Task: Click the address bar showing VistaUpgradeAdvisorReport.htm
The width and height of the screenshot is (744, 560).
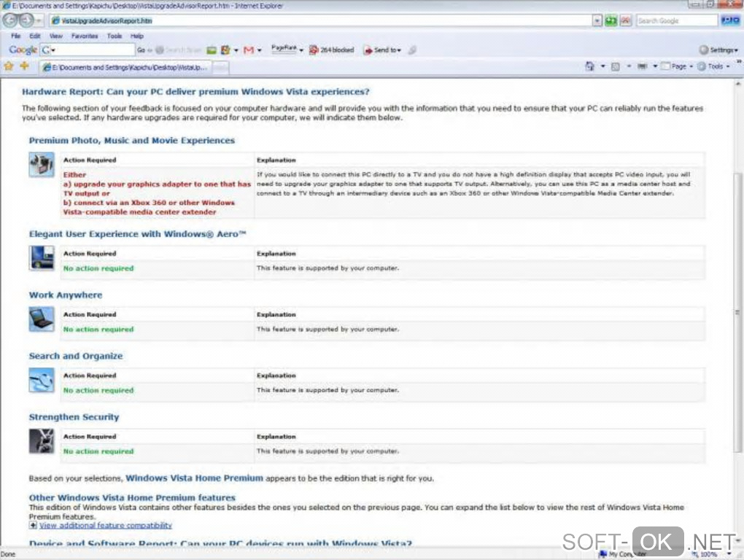Action: click(x=321, y=21)
